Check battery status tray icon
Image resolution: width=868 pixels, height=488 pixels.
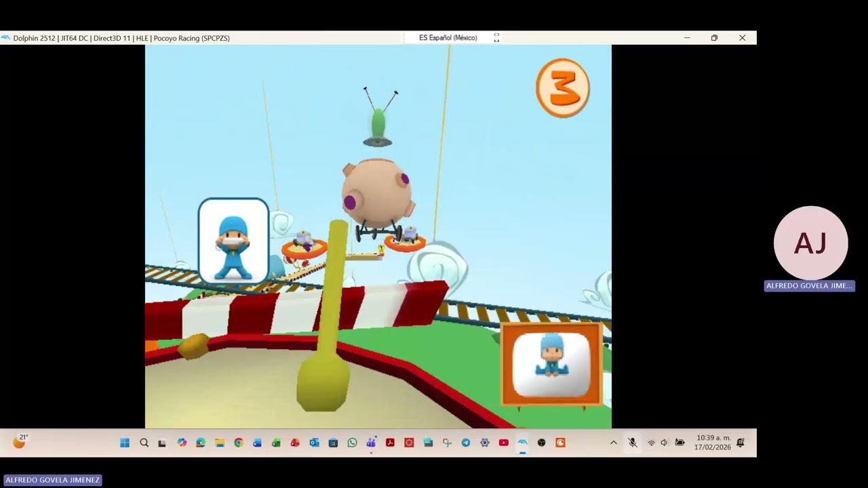coord(679,443)
